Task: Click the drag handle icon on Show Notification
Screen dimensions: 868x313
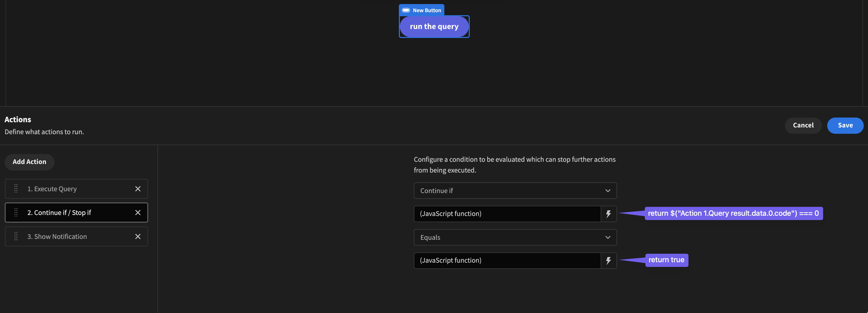Action: pyautogui.click(x=16, y=236)
